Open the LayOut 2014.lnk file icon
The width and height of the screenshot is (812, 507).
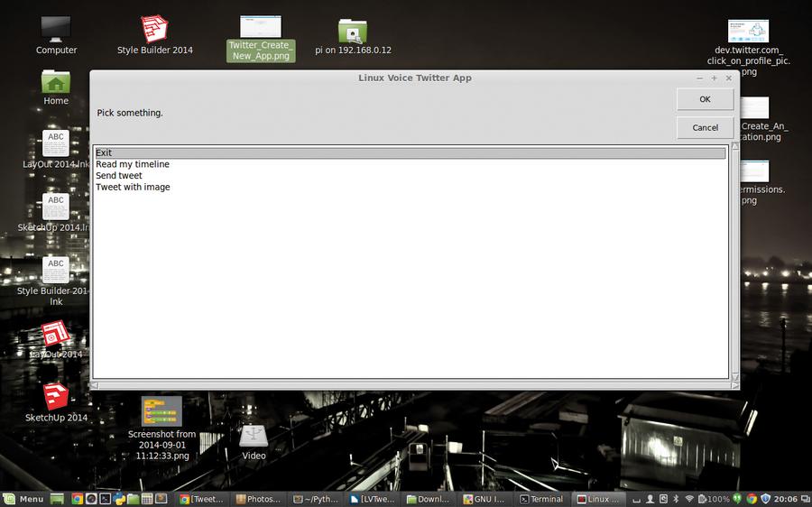tap(55, 149)
